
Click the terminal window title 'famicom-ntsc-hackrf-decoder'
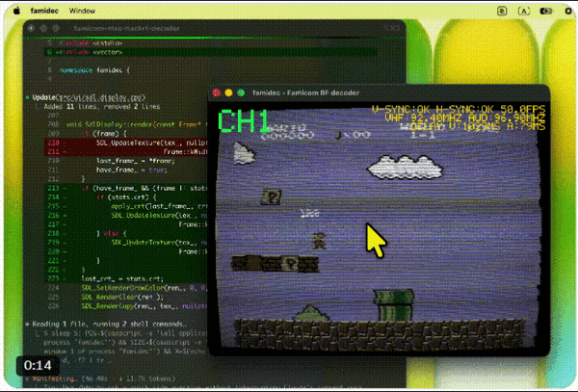point(126,28)
